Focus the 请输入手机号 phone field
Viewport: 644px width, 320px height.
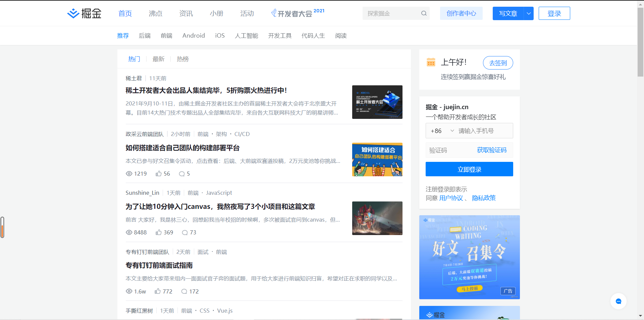485,131
